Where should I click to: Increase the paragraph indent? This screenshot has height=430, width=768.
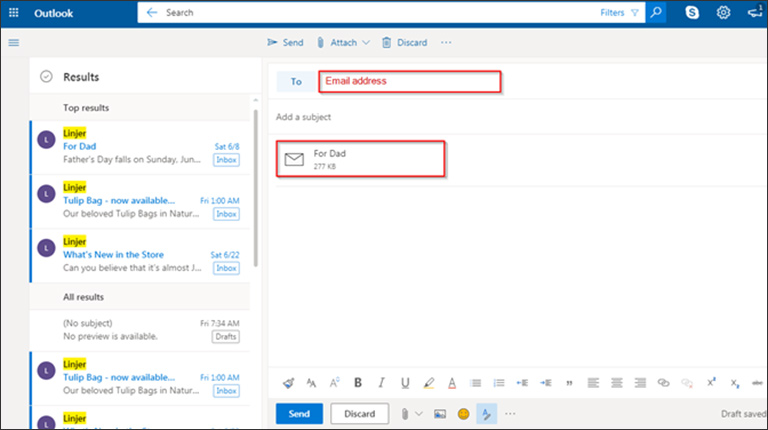(546, 383)
